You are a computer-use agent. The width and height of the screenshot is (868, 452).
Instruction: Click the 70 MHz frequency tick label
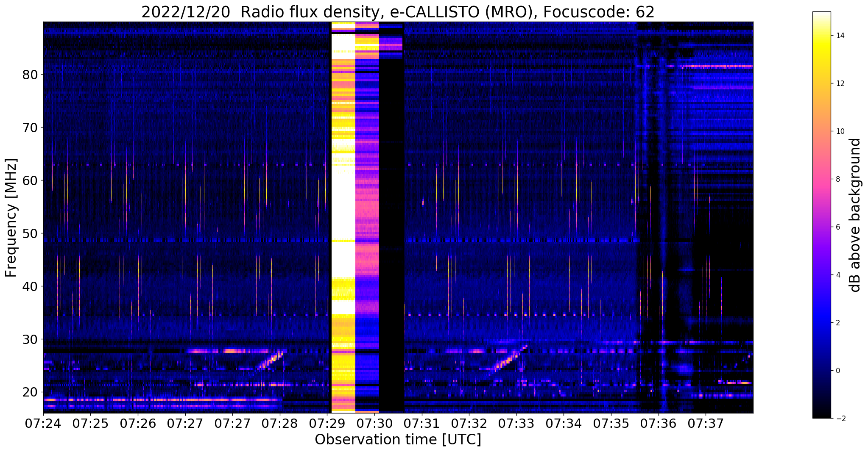click(x=30, y=127)
